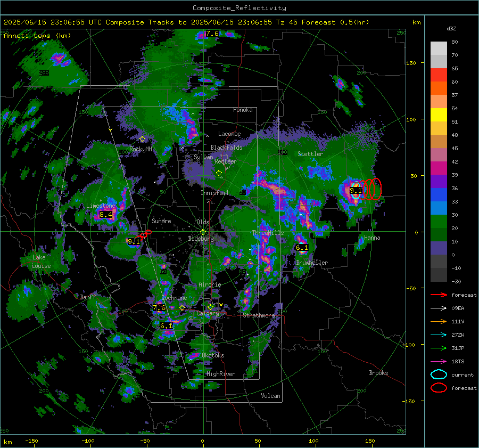
Task: Click the Didsbury town label
Action: 201,239
